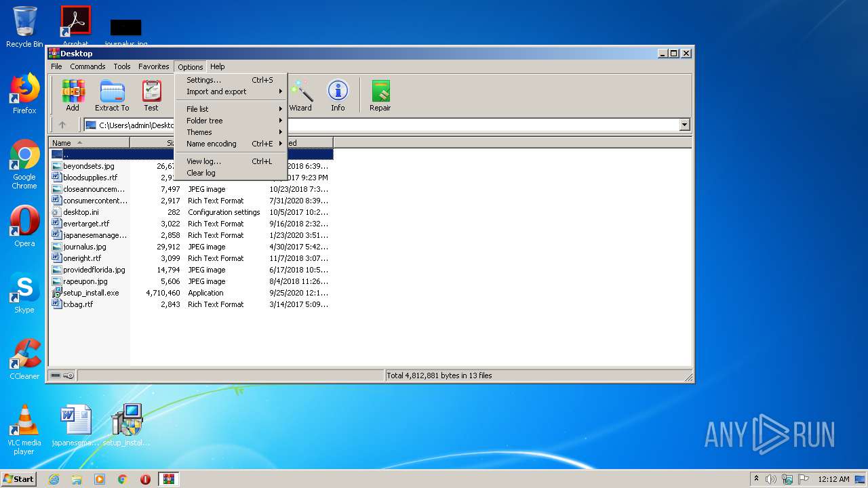Click the Repair toolbar icon
Image resolution: width=868 pixels, height=488 pixels.
(x=380, y=96)
